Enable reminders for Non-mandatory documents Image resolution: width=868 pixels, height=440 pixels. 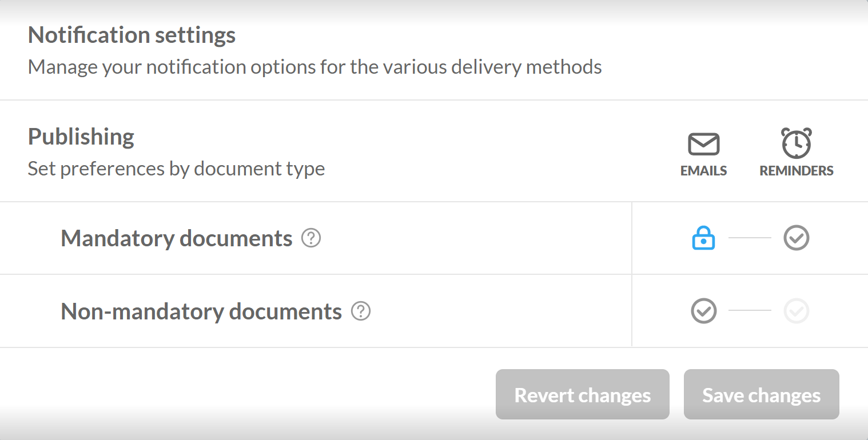[x=796, y=311]
